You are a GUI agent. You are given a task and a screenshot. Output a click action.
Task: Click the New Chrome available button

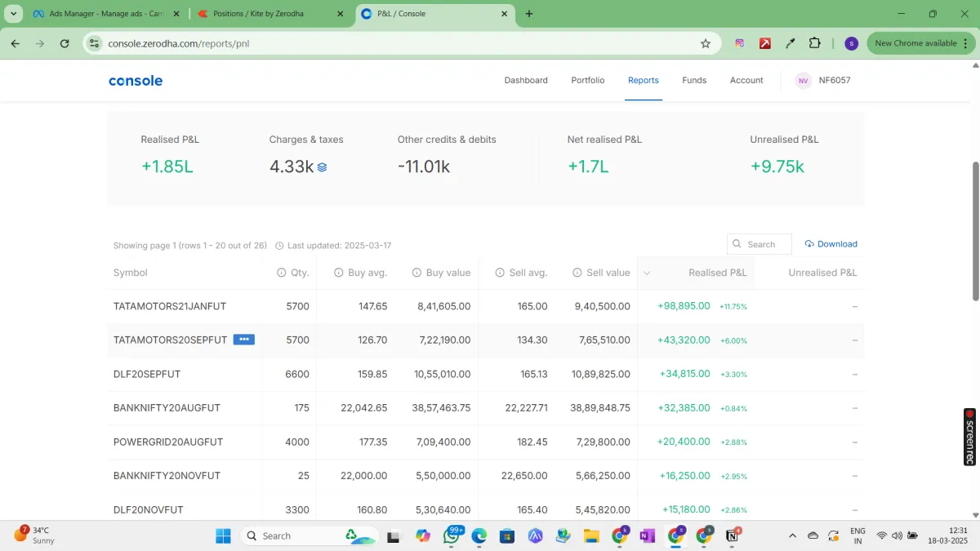[920, 43]
